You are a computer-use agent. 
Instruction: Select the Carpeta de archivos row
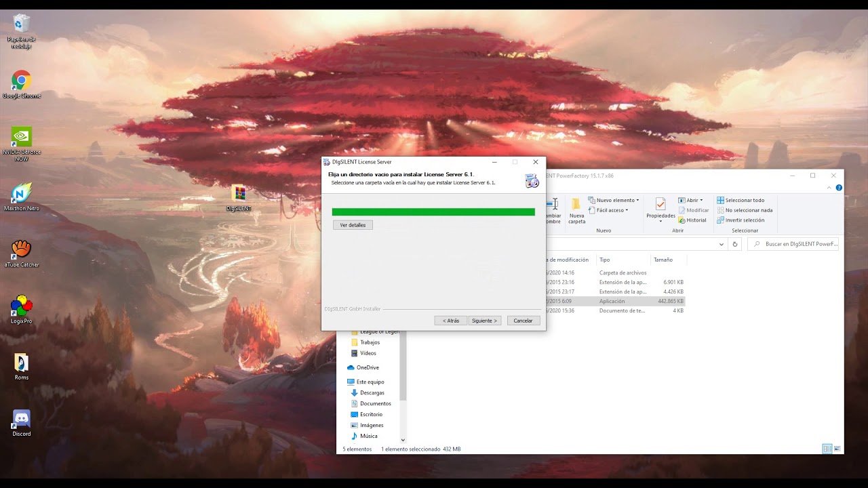[x=615, y=272]
